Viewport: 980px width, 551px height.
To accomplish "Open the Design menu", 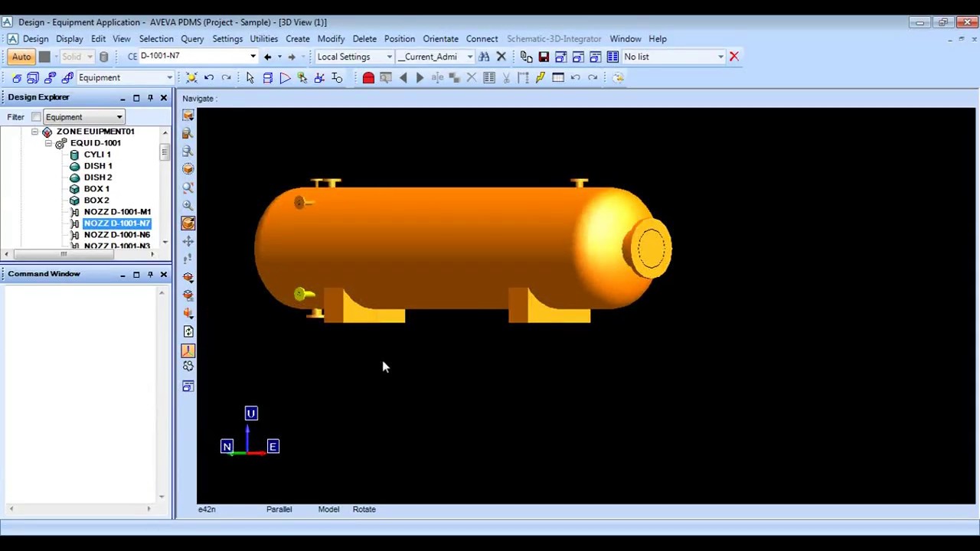I will click(x=35, y=39).
